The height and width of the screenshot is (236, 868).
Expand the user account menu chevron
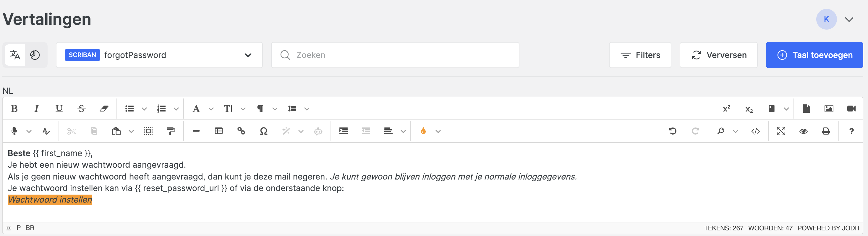coord(849,20)
